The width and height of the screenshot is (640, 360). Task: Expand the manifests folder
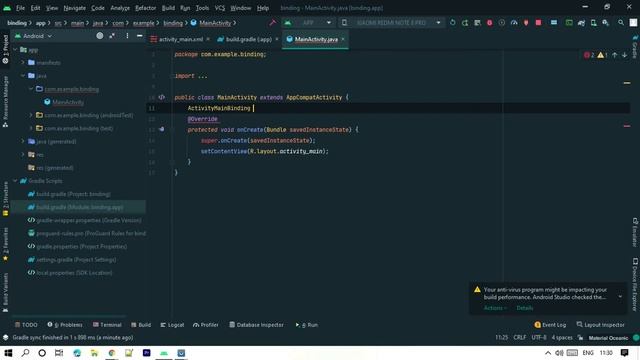click(x=23, y=62)
